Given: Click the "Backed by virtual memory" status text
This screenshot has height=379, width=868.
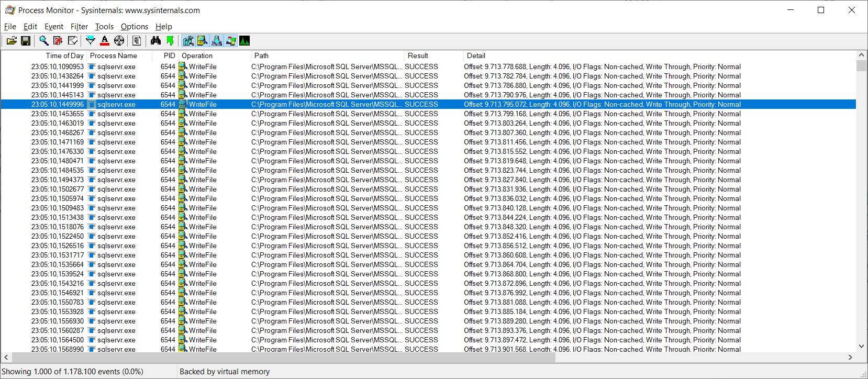Looking at the screenshot, I should pyautogui.click(x=225, y=372).
